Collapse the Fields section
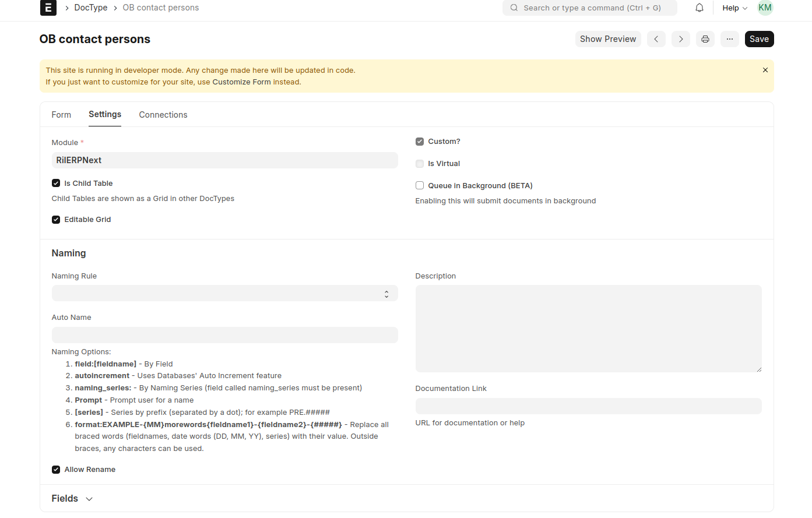This screenshot has width=812, height=518. pos(72,499)
